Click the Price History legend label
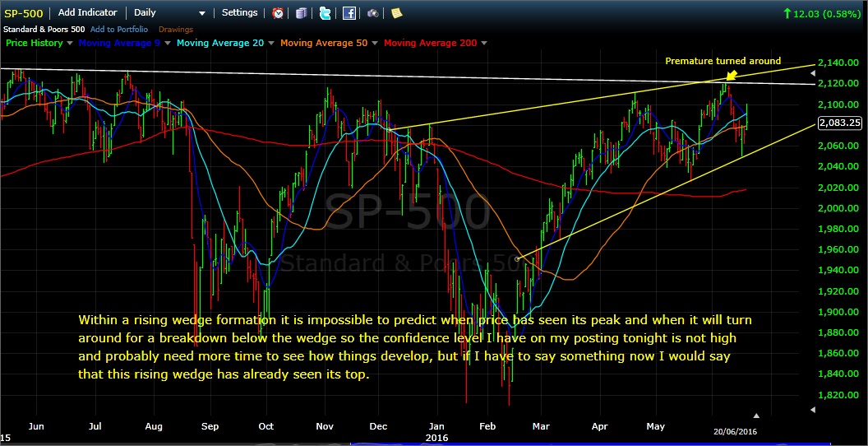The width and height of the screenshot is (868, 446). (x=35, y=43)
